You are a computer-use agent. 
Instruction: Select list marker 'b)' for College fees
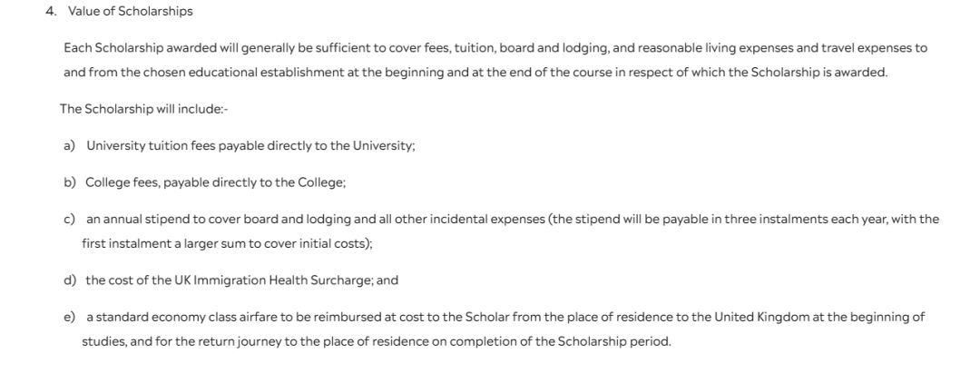[69, 182]
